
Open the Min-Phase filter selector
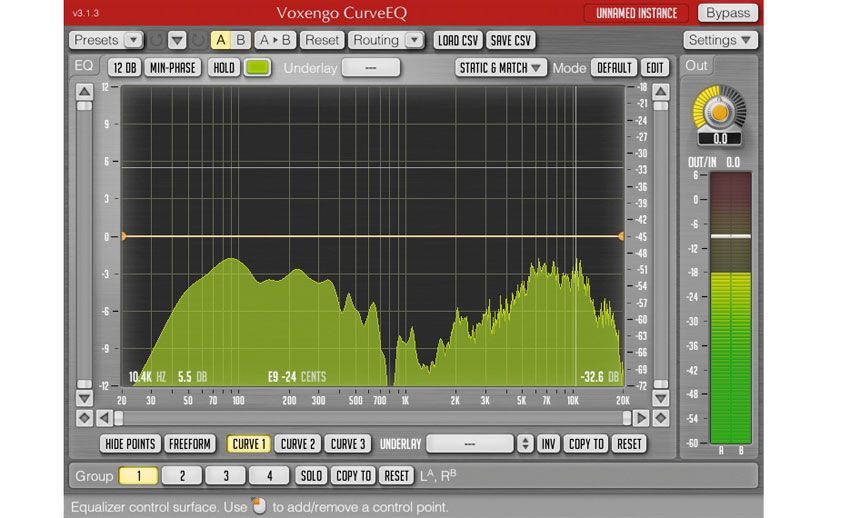coord(172,68)
